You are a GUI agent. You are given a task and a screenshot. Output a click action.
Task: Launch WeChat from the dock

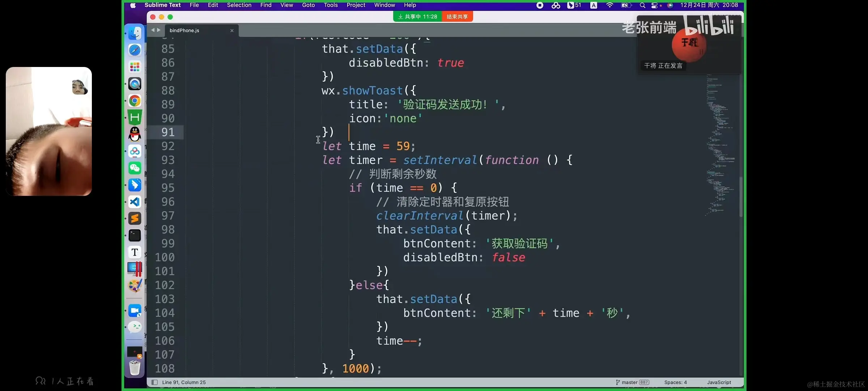135,168
